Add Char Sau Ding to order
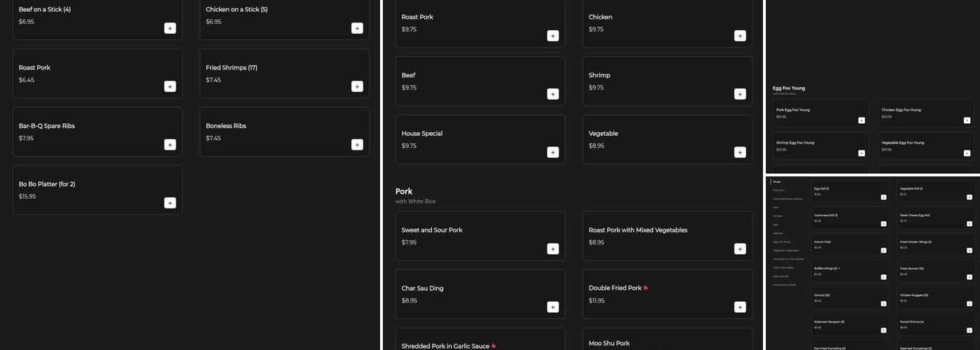This screenshot has height=350, width=980. 553,307
